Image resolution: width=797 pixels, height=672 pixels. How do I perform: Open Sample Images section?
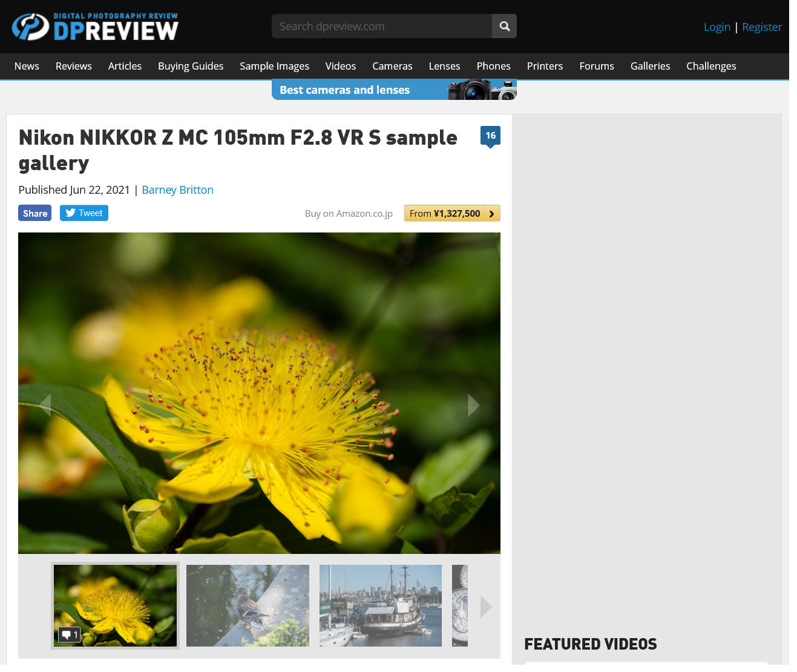click(x=274, y=66)
